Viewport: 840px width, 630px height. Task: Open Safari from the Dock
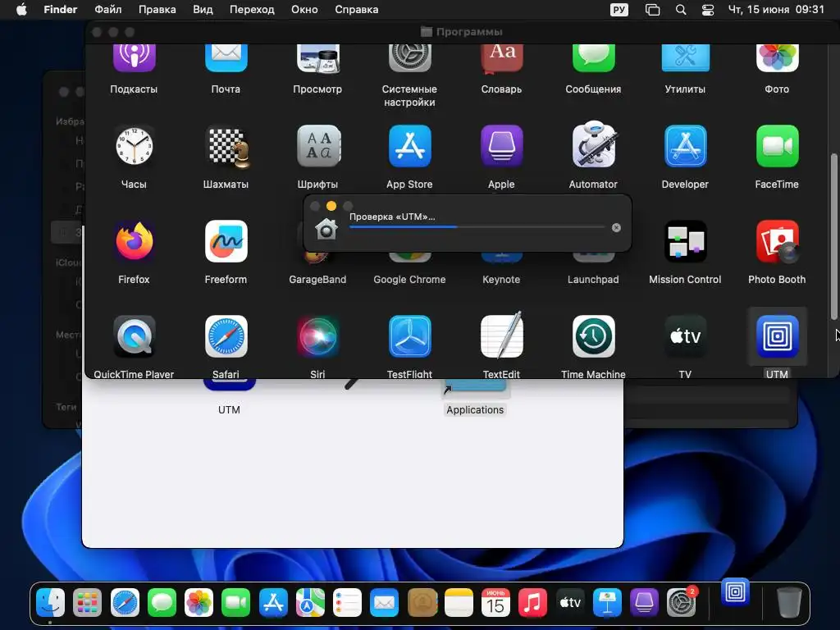(125, 603)
